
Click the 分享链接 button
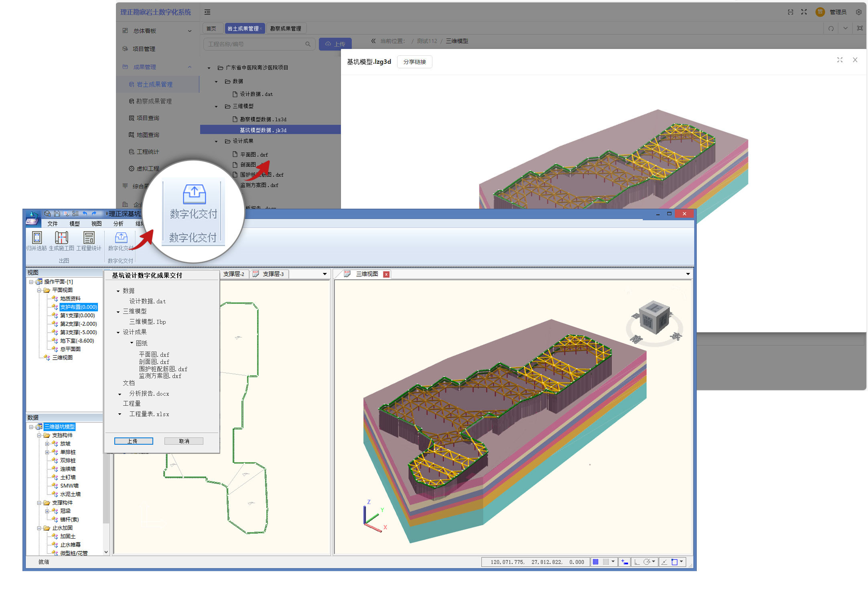(414, 62)
